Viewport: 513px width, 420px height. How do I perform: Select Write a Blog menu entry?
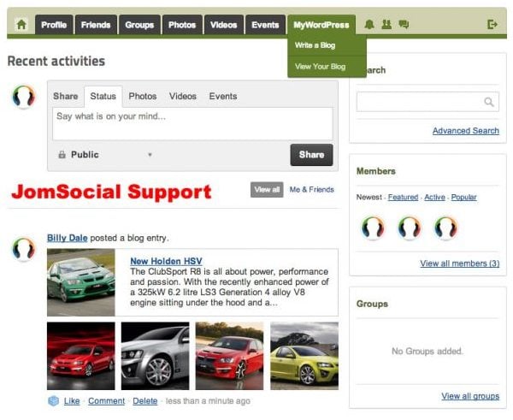click(314, 44)
